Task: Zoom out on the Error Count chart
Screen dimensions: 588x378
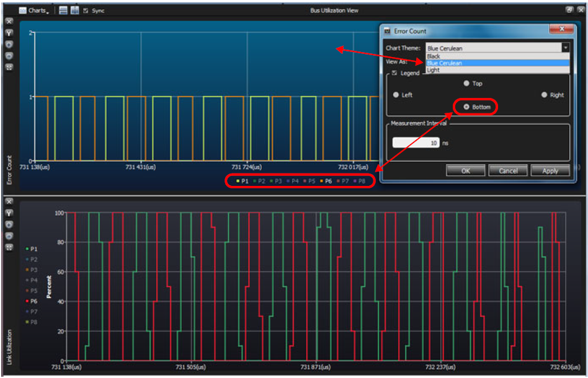Action: [x=9, y=56]
